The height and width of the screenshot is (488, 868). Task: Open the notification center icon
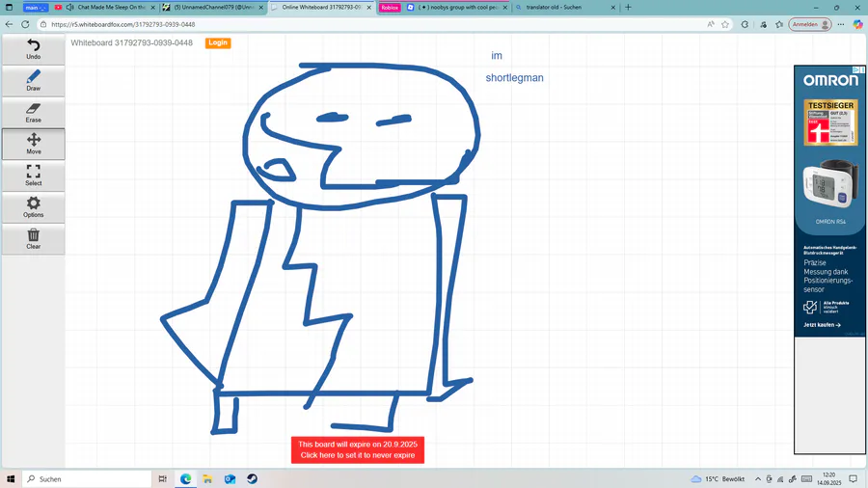[x=854, y=478]
